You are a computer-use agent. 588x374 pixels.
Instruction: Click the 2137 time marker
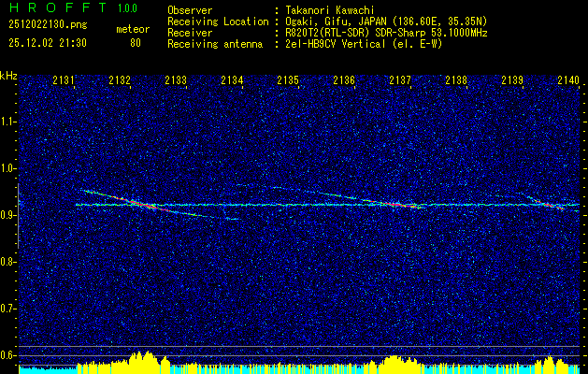coord(400,79)
